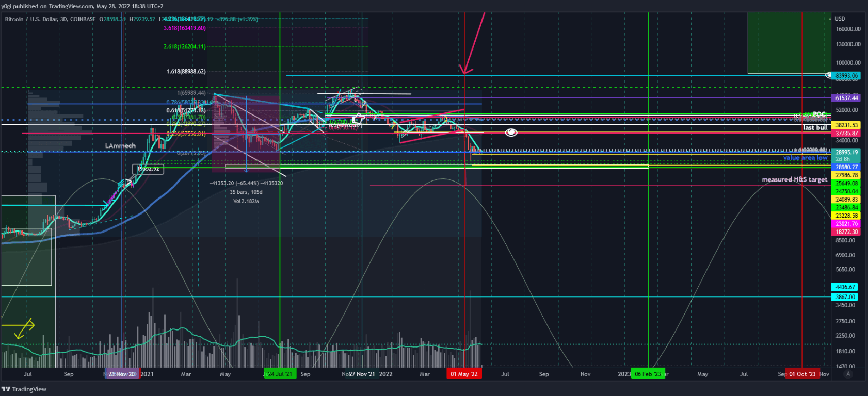Click the 24 Jul '21 green date marker
The height and width of the screenshot is (396, 868).
click(x=280, y=374)
